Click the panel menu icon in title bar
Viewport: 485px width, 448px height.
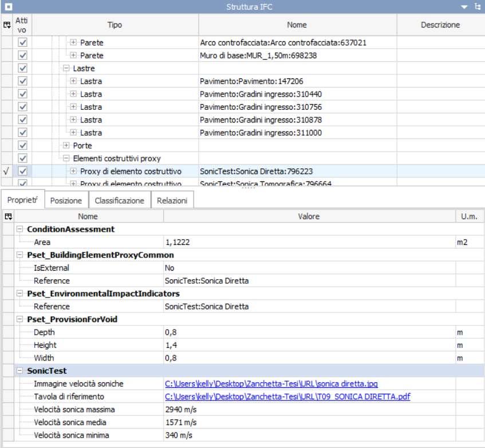(x=8, y=7)
